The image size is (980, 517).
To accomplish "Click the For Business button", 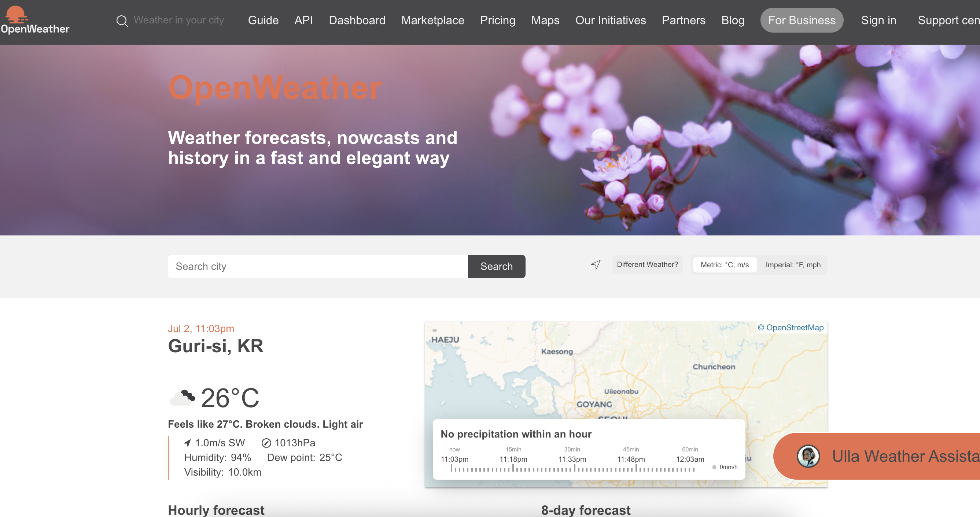I will pos(801,20).
